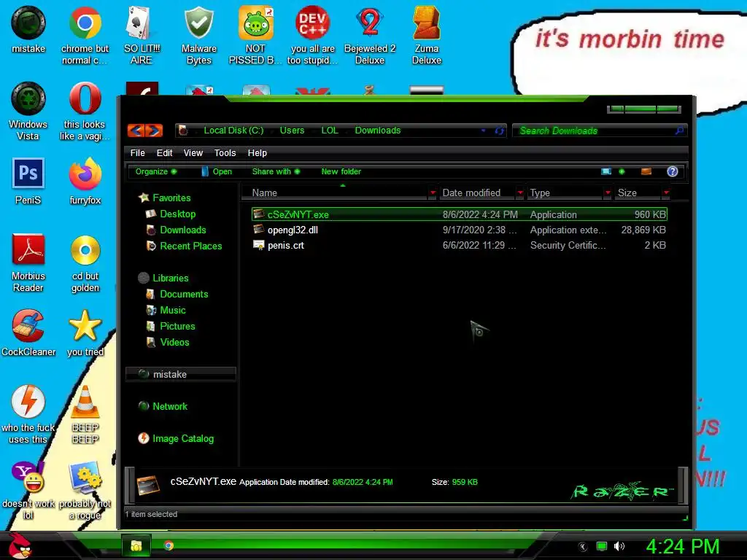Open Image Catalog in the sidebar
747x560 pixels.
tap(182, 438)
